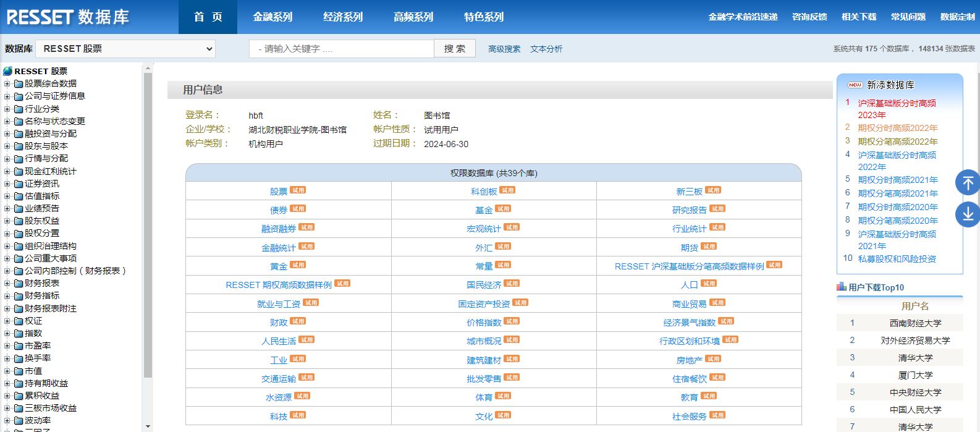Screen dimensions: 980x432
Task: Open RESSET 期权高频数据样例 link
Action: (x=279, y=285)
